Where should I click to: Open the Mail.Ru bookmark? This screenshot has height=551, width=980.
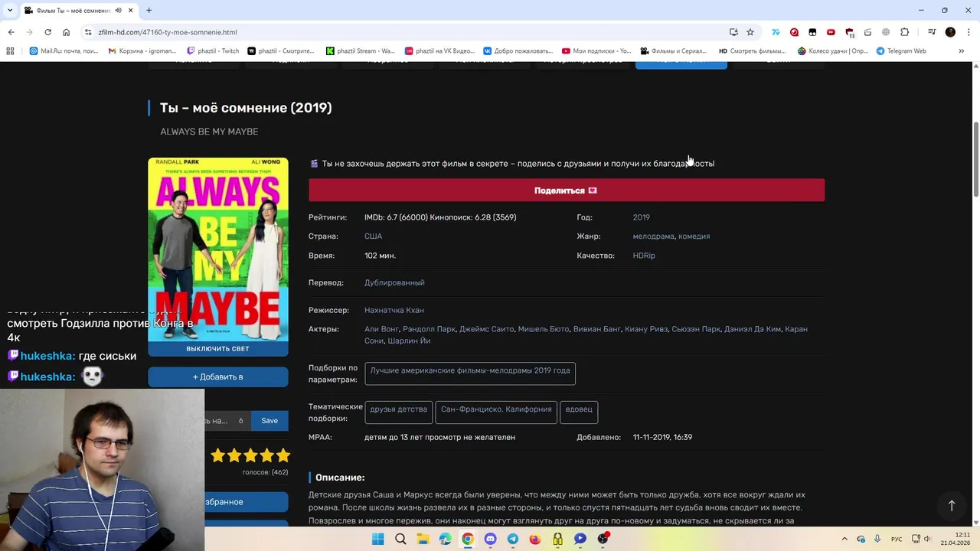(x=64, y=51)
